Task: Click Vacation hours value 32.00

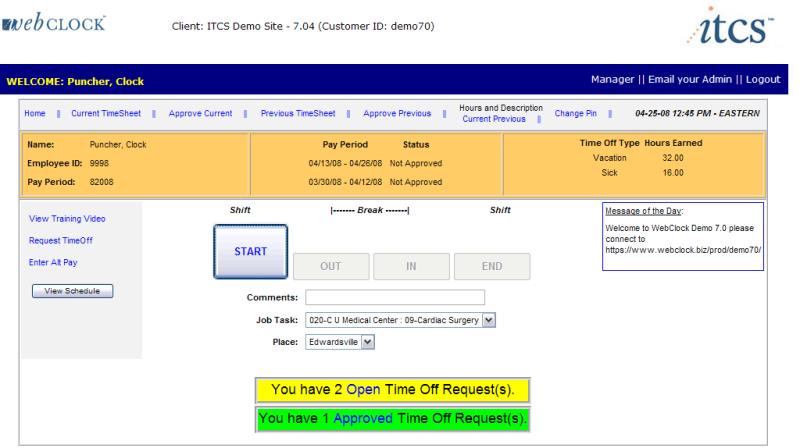Action: coord(672,158)
